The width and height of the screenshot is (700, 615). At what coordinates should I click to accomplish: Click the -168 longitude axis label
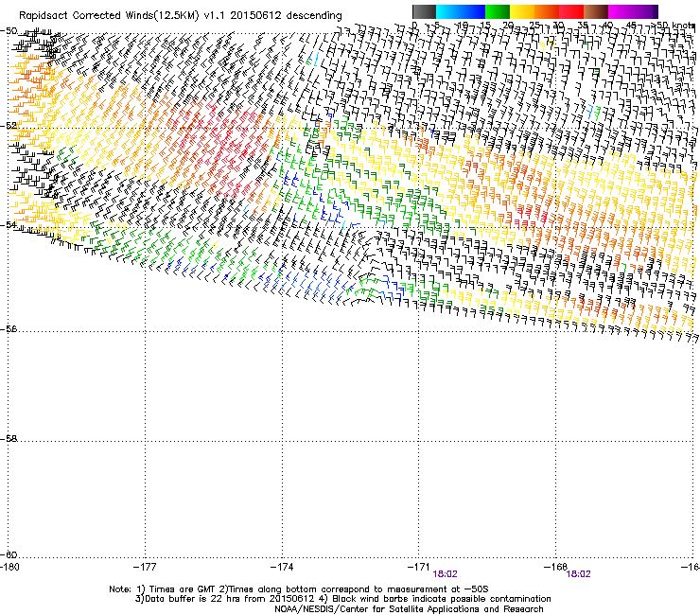(x=556, y=567)
